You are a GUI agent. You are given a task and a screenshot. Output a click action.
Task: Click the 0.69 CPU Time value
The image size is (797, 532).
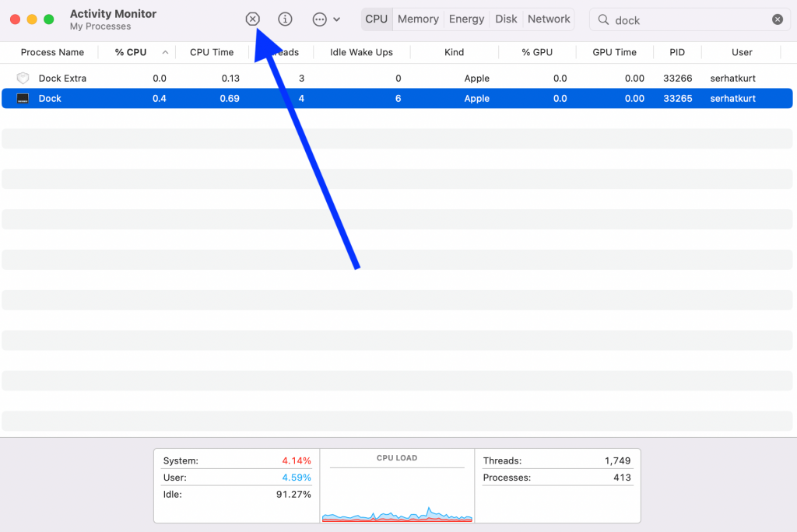click(x=230, y=99)
